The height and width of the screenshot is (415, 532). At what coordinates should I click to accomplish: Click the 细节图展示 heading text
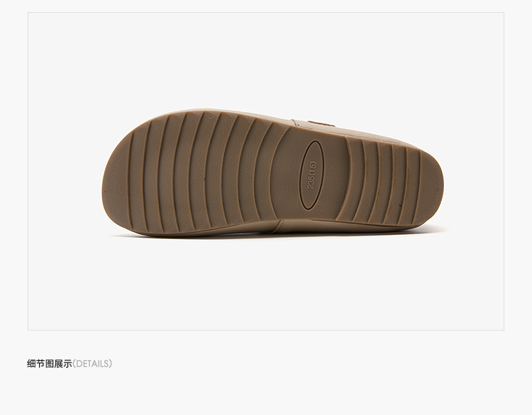50,364
